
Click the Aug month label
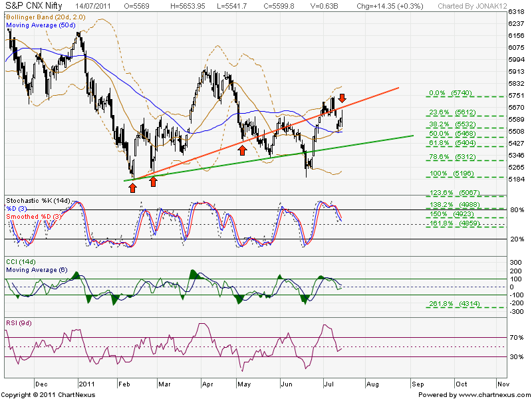pos(372,384)
